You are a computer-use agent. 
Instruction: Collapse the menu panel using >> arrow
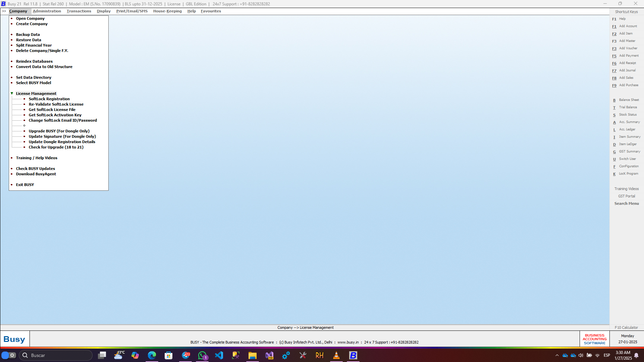tap(4, 11)
